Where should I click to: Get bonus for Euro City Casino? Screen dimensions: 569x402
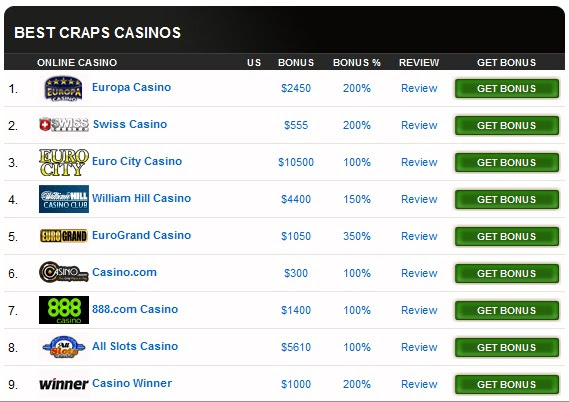click(507, 163)
